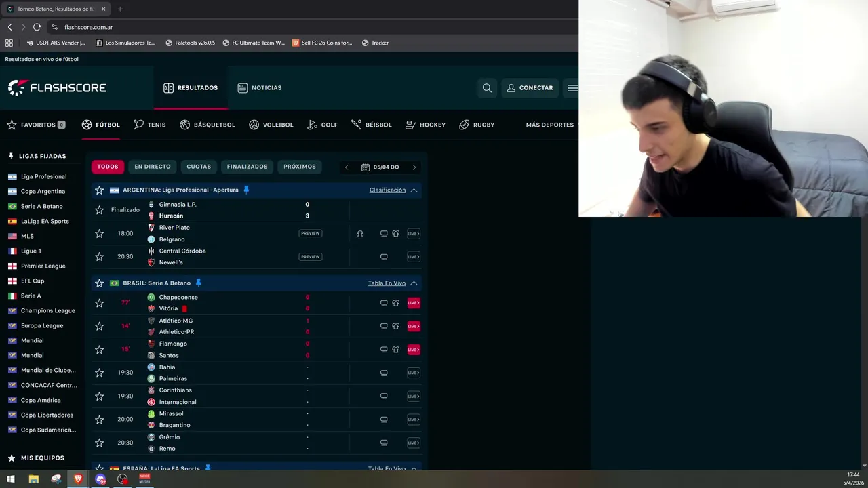Favorite the Argentina Liga Profesional league star
The width and height of the screenshot is (868, 488).
(x=100, y=190)
